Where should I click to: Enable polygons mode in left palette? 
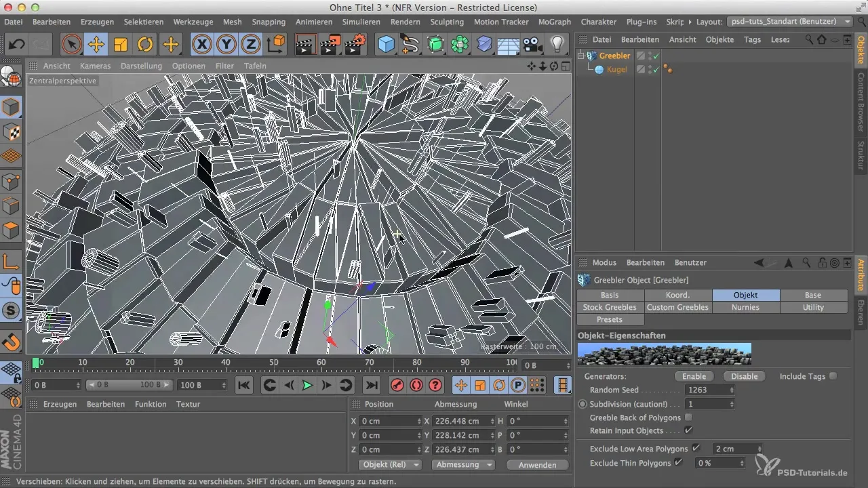(x=12, y=230)
